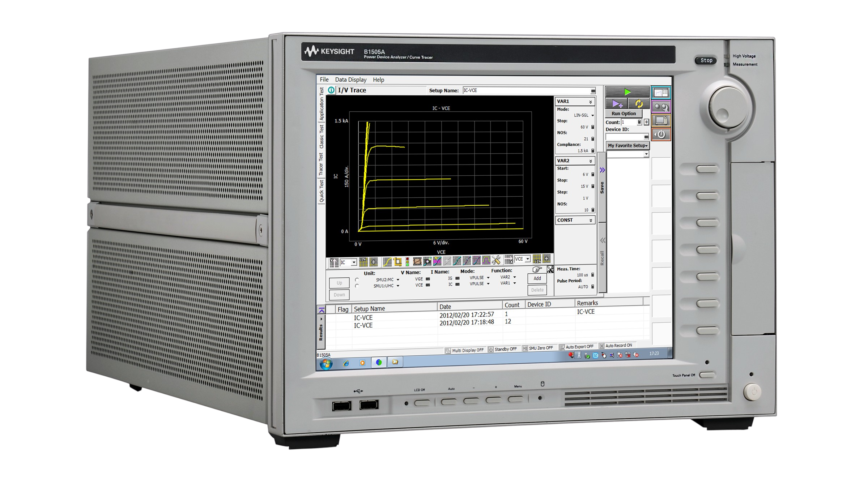The image size is (868, 488).
Task: Select the SMU1:UHC radio button
Action: [x=357, y=286]
